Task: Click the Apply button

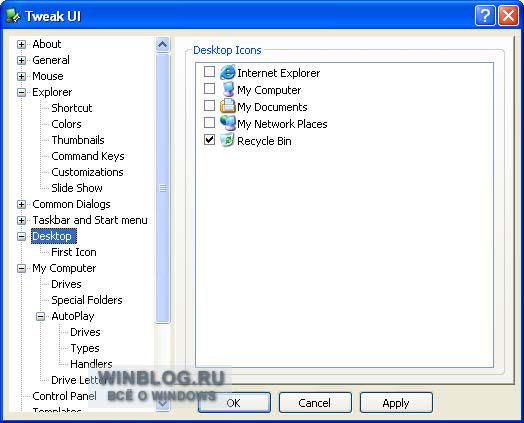Action: coord(396,403)
